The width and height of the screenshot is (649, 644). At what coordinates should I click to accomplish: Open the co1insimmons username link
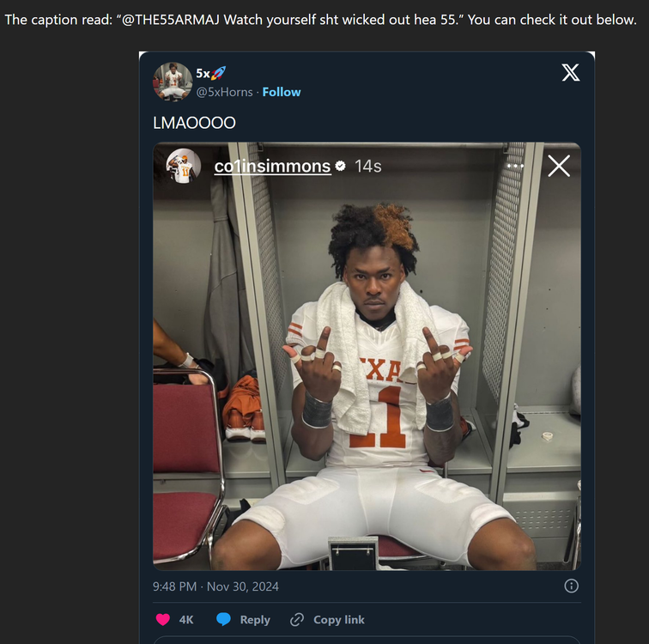[272, 166]
